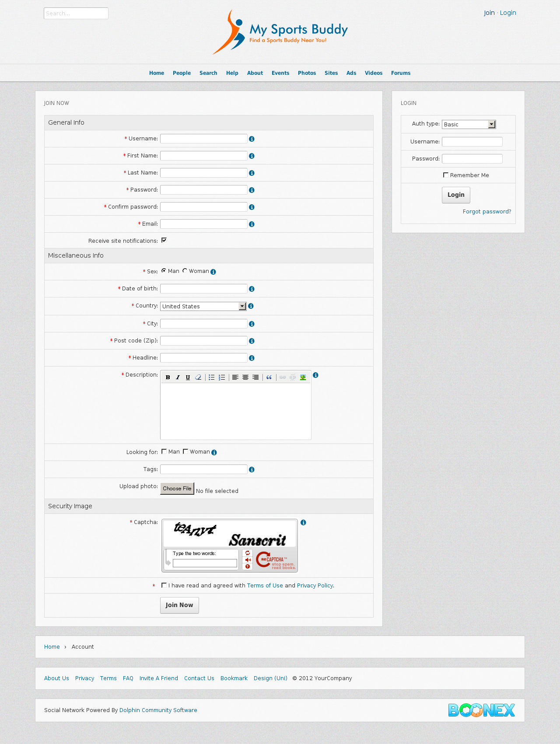
Task: Click the Home breadcrumb link
Action: click(52, 647)
